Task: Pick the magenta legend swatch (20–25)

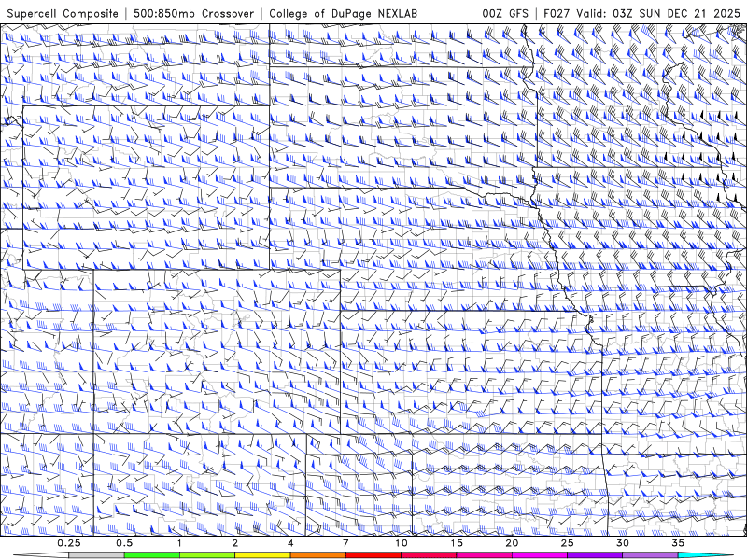Action: [540, 555]
